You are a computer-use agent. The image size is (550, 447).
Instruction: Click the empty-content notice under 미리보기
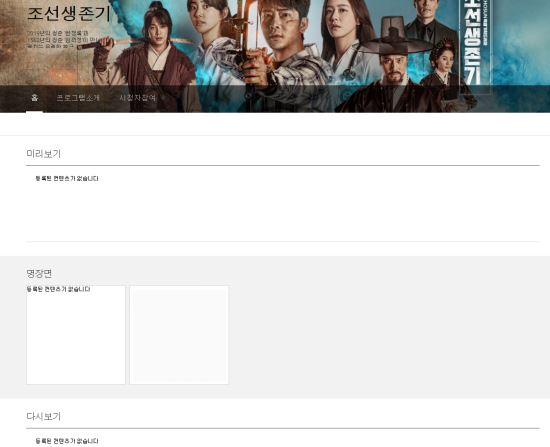tap(67, 179)
